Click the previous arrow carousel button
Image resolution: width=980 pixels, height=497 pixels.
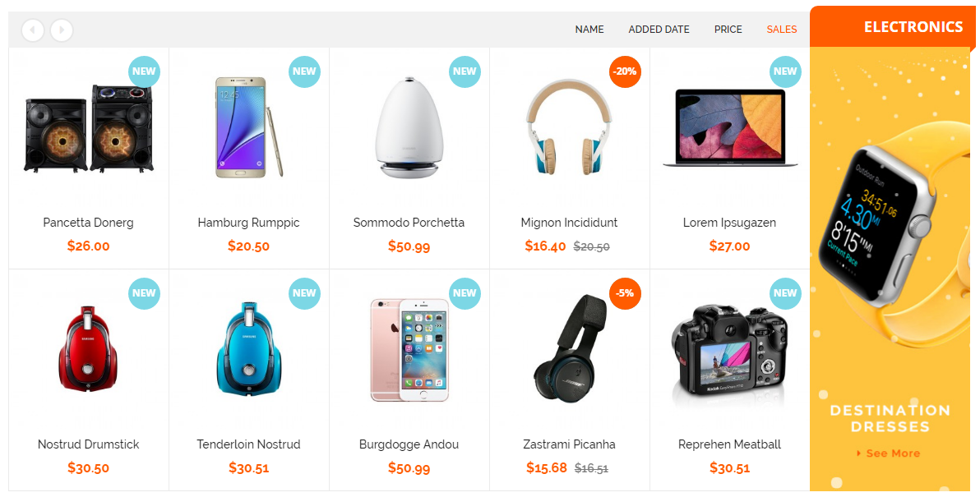33,30
